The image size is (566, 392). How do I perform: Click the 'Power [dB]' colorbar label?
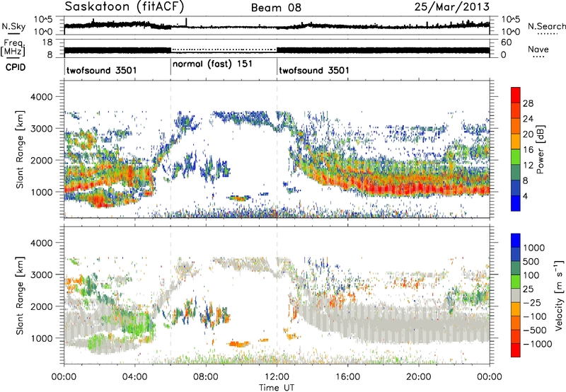click(540, 149)
